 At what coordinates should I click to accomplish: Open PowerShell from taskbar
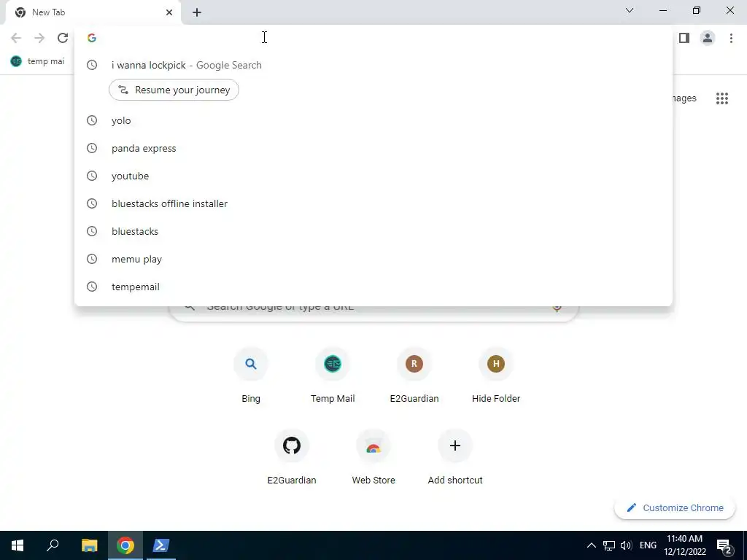coord(160,545)
